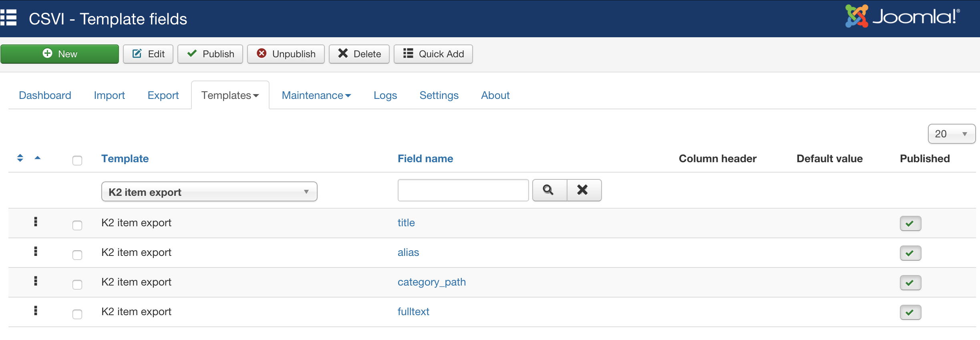Sort by the Field name column
This screenshot has width=980, height=340.
click(425, 159)
